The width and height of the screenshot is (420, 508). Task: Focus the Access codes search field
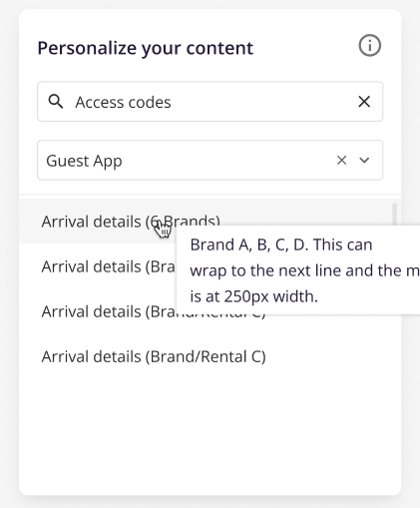[x=210, y=102]
